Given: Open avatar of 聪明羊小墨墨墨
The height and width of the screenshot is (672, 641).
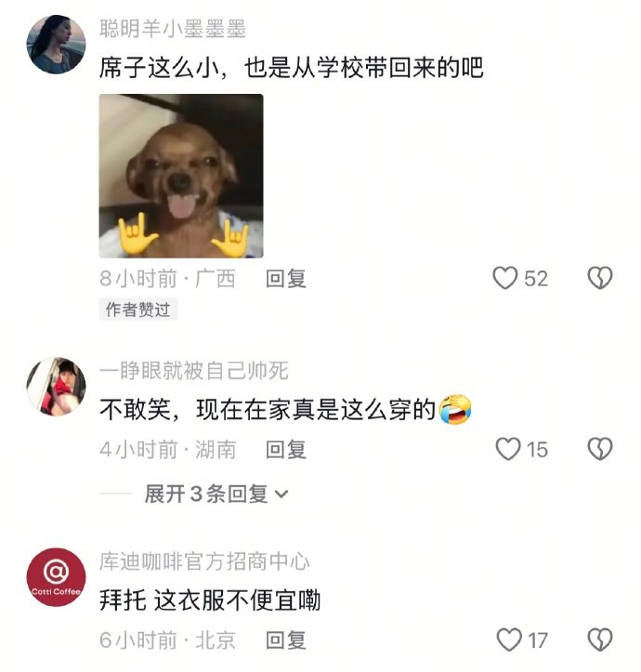Looking at the screenshot, I should 56,44.
